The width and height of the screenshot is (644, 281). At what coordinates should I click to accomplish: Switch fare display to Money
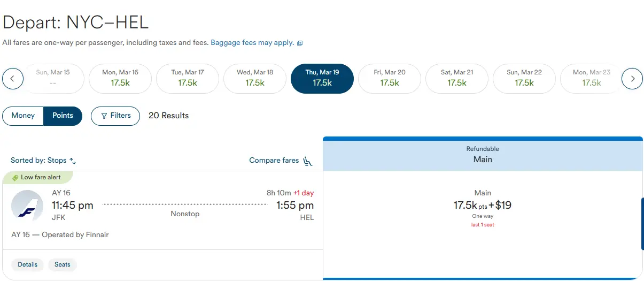(23, 116)
